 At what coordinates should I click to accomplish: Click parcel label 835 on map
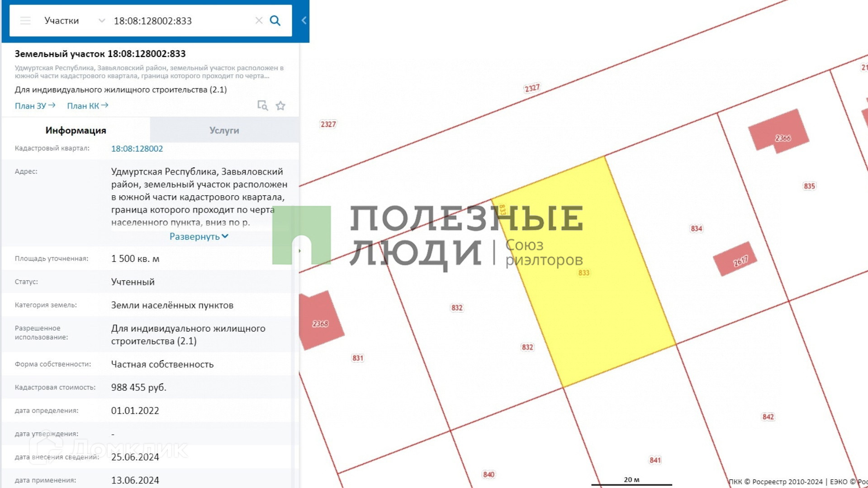(x=809, y=186)
